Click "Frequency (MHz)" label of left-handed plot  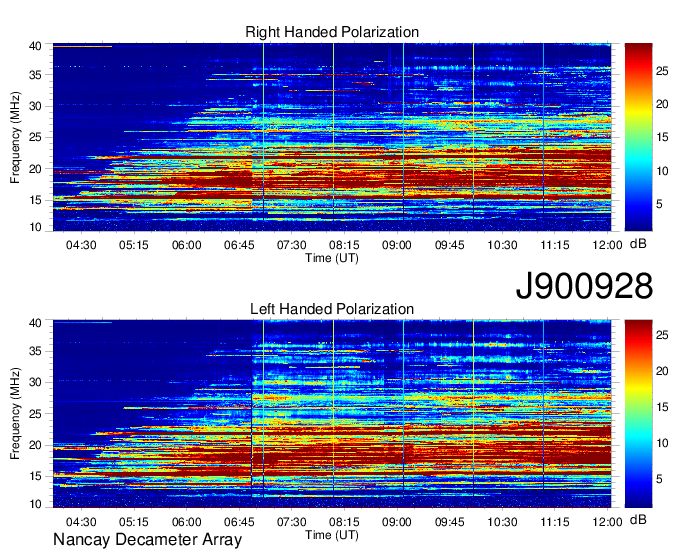pos(15,414)
